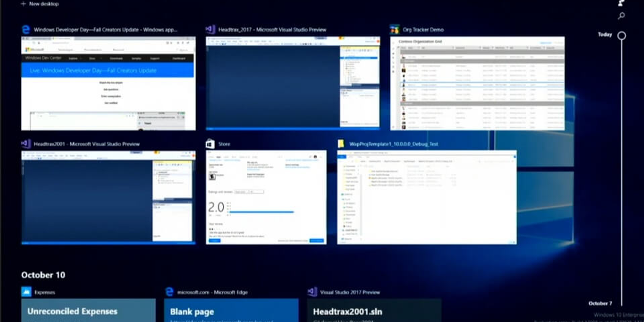Viewport: 644px width, 322px height.
Task: Click Edge icon next to microsoft.com label
Action: pos(169,292)
